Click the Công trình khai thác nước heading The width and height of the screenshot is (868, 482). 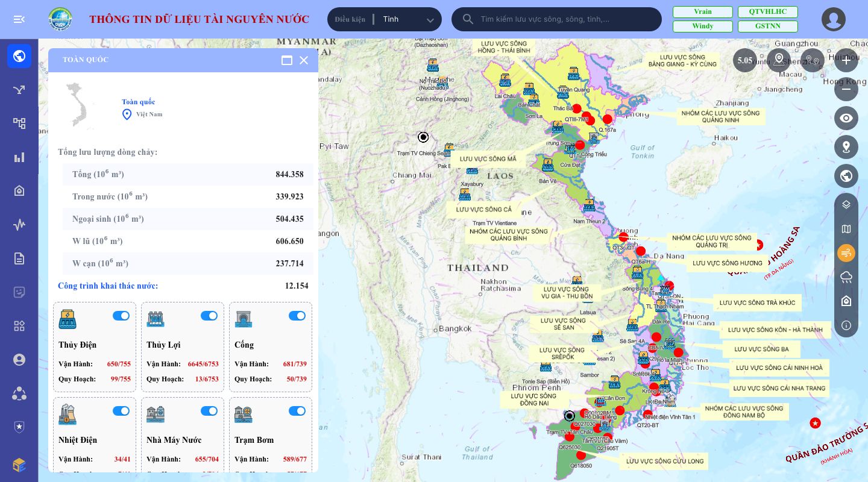click(108, 286)
